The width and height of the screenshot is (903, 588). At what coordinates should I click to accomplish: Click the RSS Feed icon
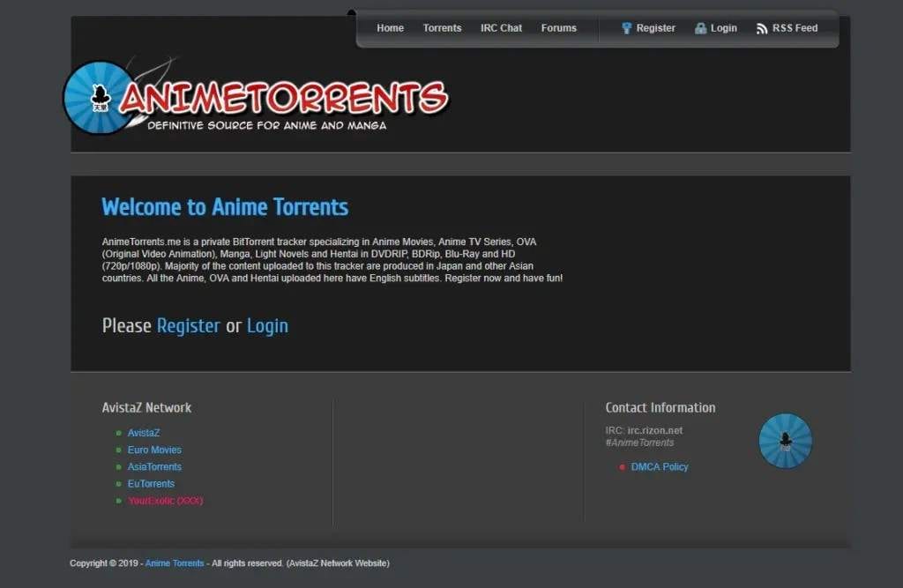click(x=762, y=28)
